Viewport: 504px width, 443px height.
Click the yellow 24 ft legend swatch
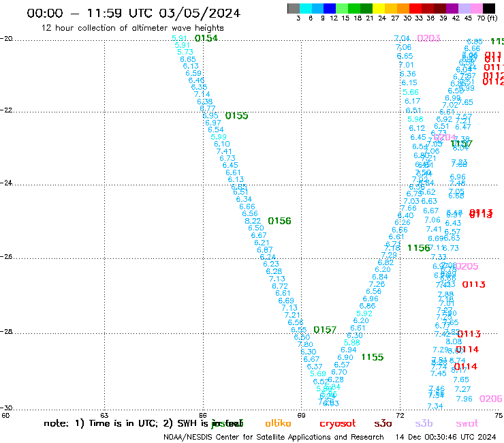(x=378, y=8)
